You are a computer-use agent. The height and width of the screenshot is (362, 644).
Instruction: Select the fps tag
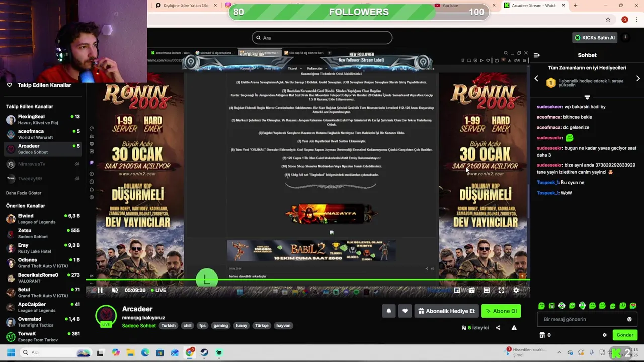tap(202, 326)
